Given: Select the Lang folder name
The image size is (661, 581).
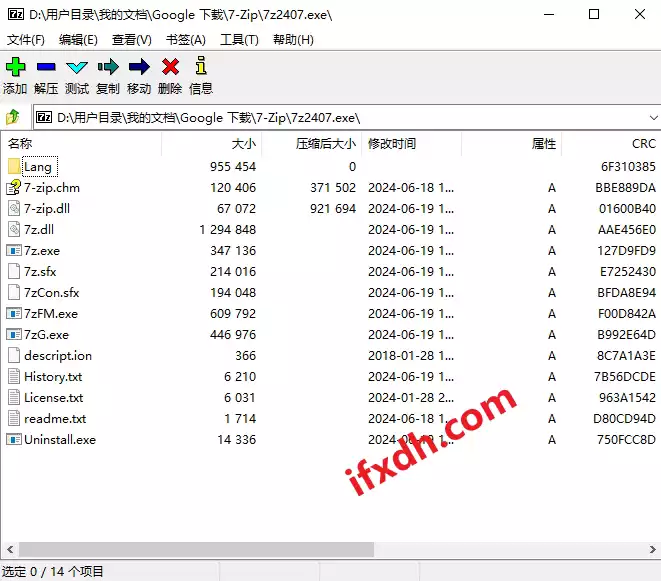Looking at the screenshot, I should [x=38, y=167].
